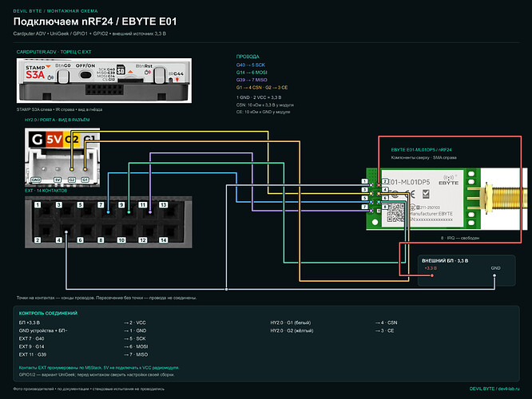Click the IR G44 marking on the Cardputer
This screenshot has height=399, width=532.
[x=176, y=76]
